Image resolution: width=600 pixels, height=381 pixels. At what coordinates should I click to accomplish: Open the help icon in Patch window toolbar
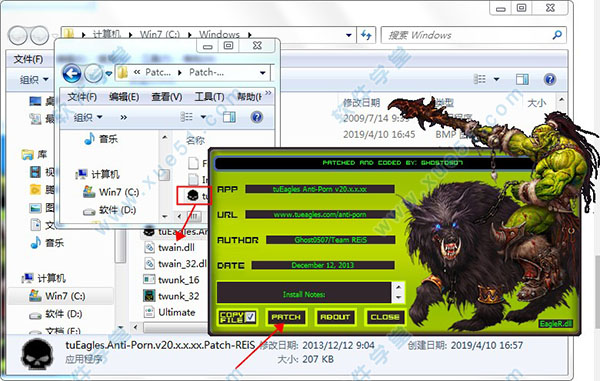click(x=257, y=117)
